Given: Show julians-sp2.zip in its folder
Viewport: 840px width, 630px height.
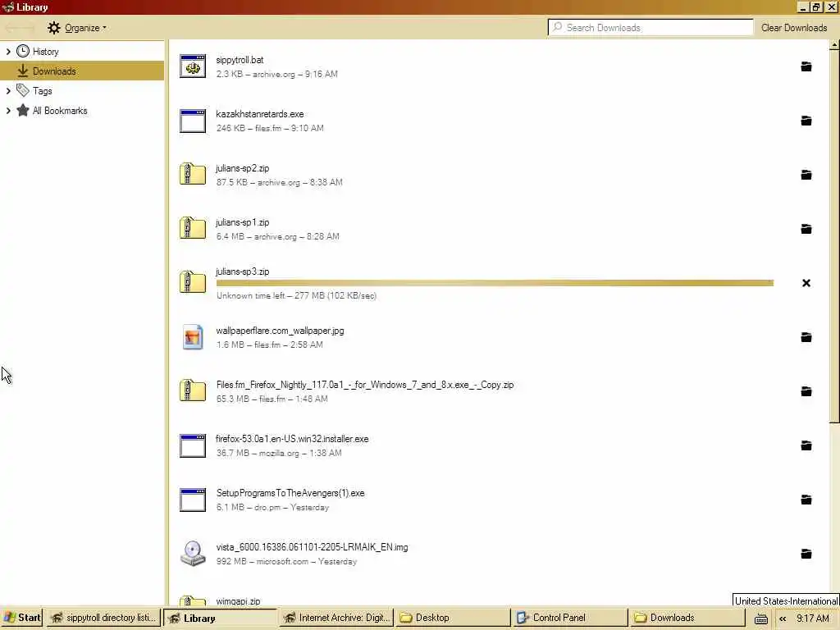Looking at the screenshot, I should (806, 175).
